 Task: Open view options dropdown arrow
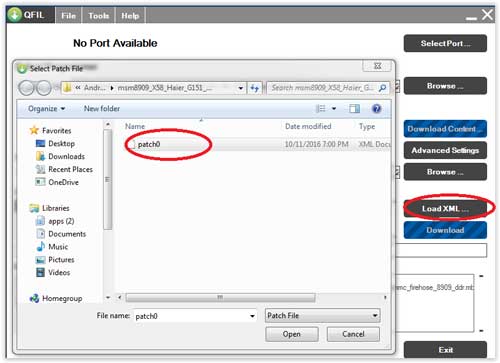tap(334, 109)
